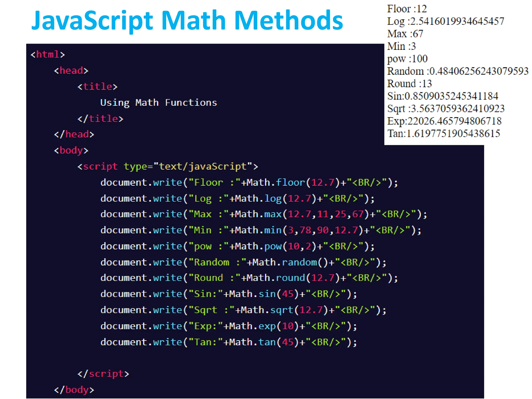Click the closing </script> tag
The image size is (532, 399).
[103, 374]
